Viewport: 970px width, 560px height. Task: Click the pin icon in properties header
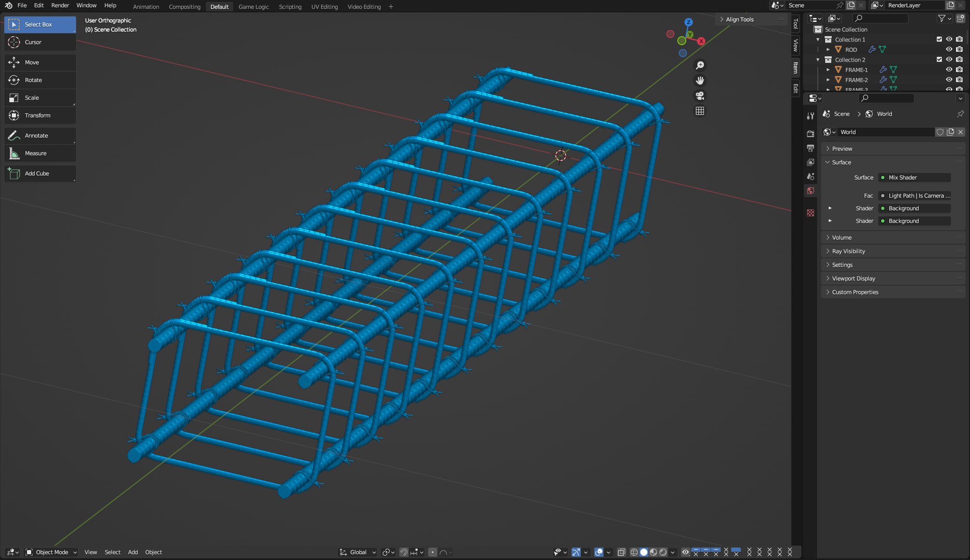[960, 114]
